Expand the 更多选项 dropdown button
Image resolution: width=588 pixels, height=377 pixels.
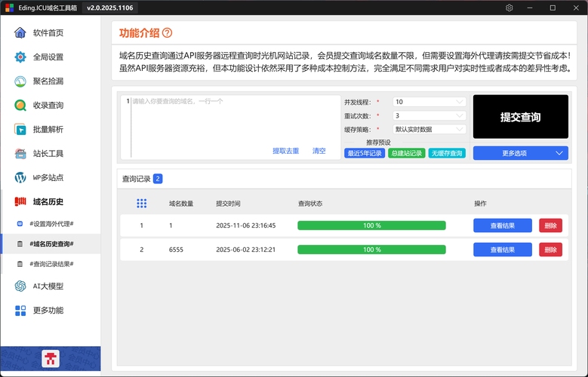521,153
